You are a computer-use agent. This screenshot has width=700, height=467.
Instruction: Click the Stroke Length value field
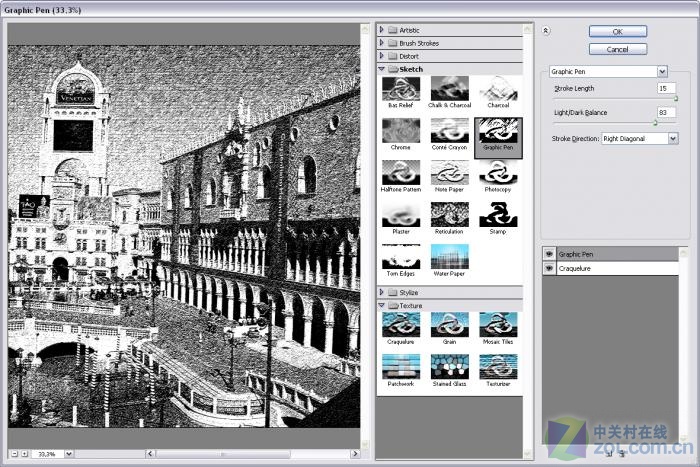665,88
